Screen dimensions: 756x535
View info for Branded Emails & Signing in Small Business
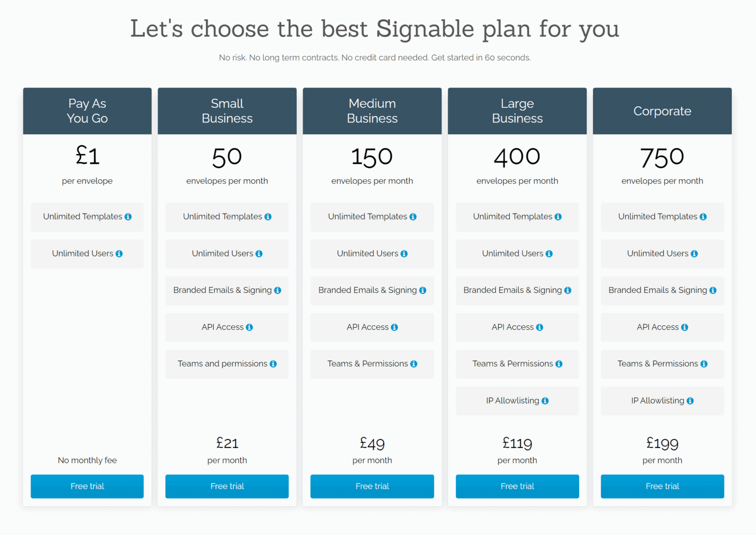(278, 290)
